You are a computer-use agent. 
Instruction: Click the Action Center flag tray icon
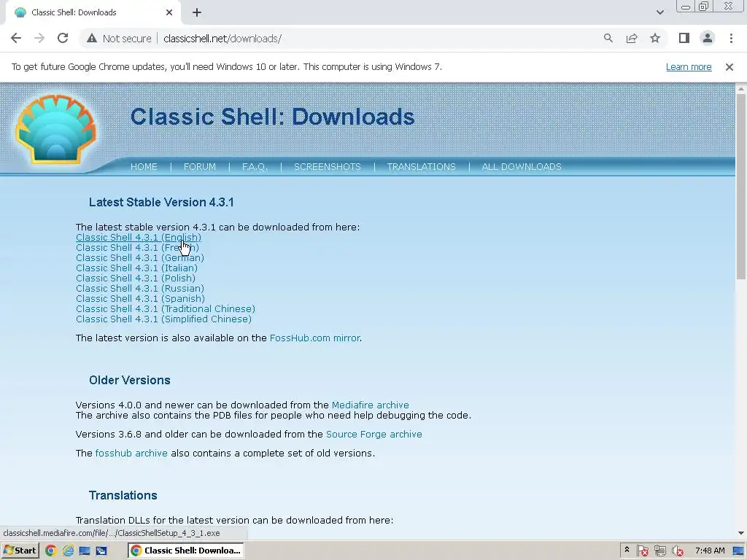coord(642,551)
